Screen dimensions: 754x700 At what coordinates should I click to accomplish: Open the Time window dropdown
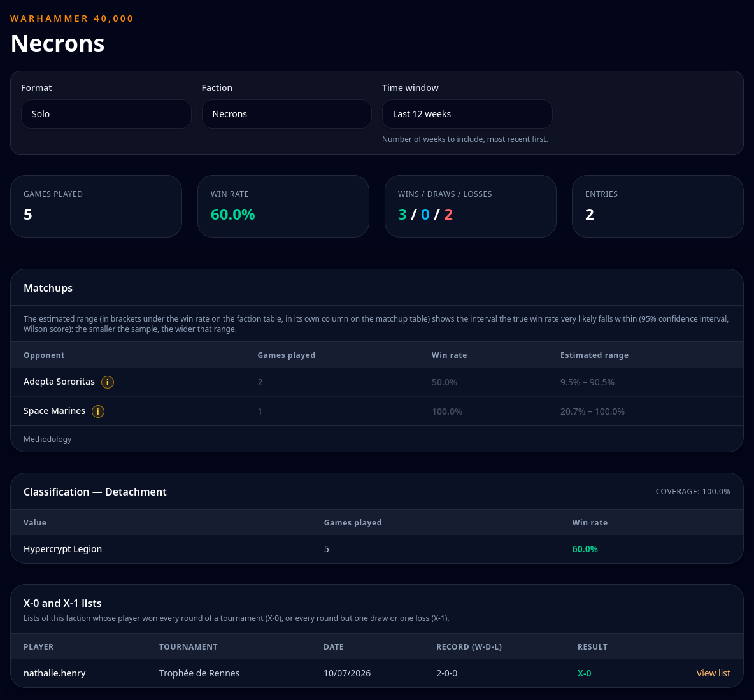point(467,114)
